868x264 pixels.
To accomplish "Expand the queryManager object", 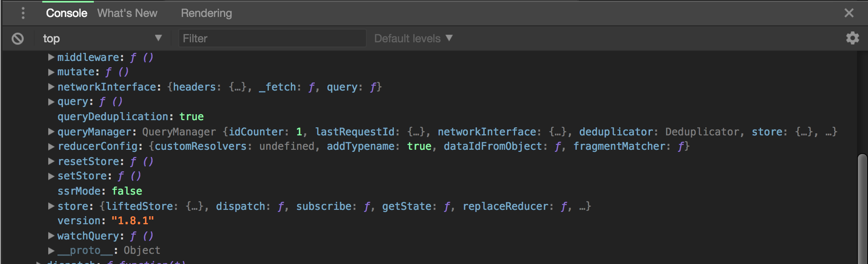I will (51, 132).
